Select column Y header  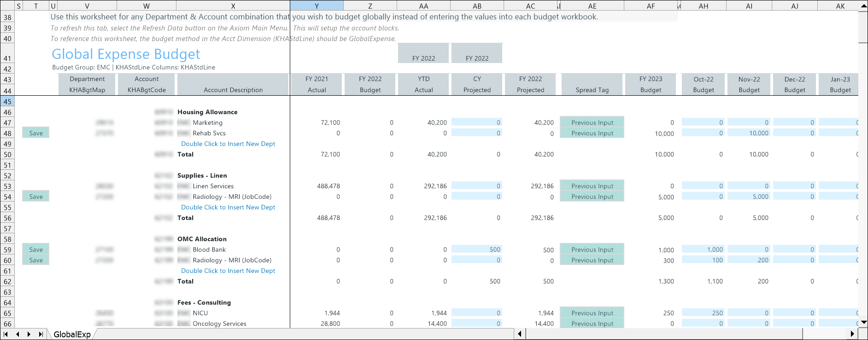click(317, 6)
